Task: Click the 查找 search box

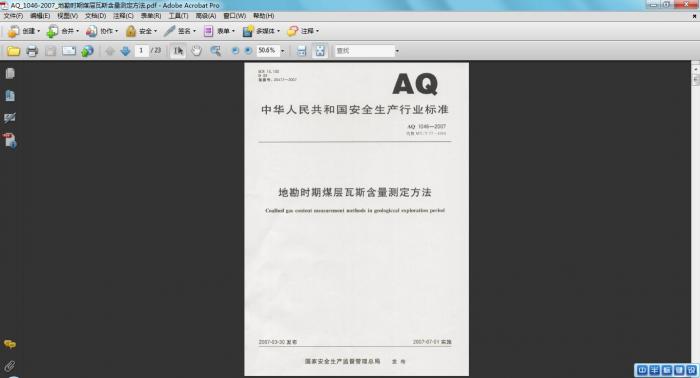Action: pyautogui.click(x=365, y=51)
